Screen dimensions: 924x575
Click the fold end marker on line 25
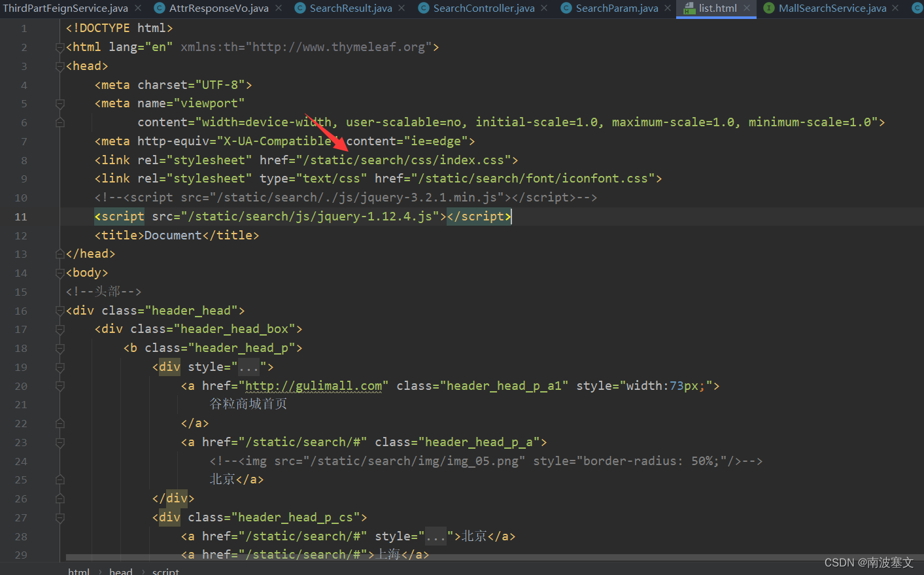click(60, 479)
